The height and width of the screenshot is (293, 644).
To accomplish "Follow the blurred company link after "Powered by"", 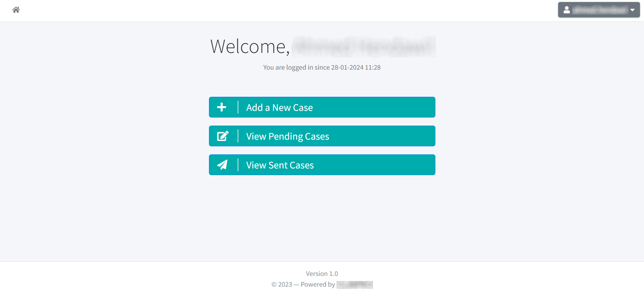I will click(x=355, y=285).
